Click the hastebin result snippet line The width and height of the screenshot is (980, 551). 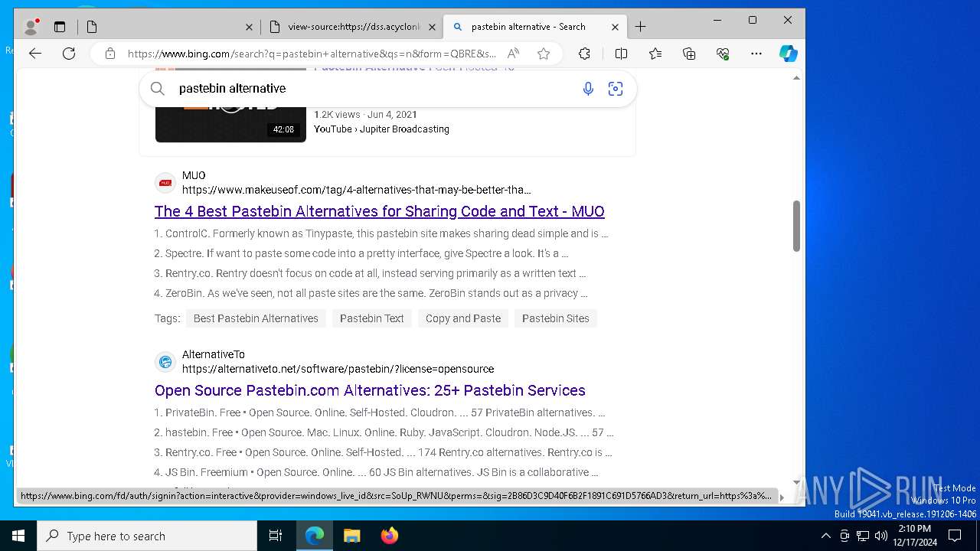coord(384,432)
